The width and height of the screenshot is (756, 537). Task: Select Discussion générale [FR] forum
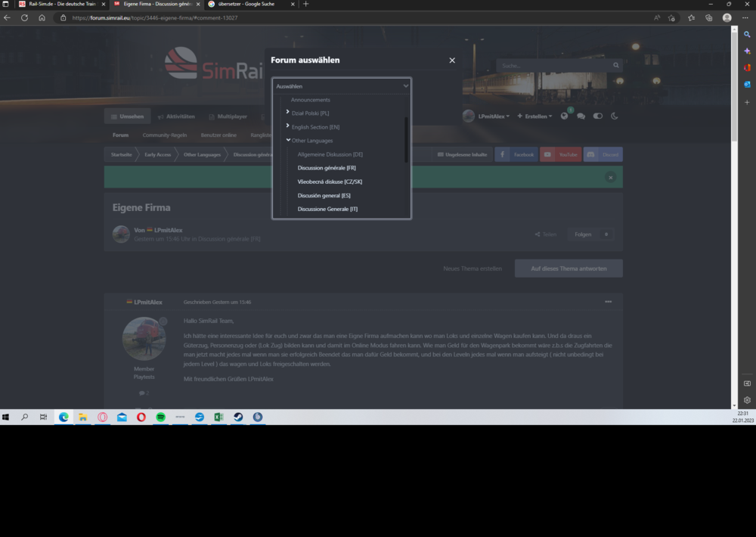(327, 168)
